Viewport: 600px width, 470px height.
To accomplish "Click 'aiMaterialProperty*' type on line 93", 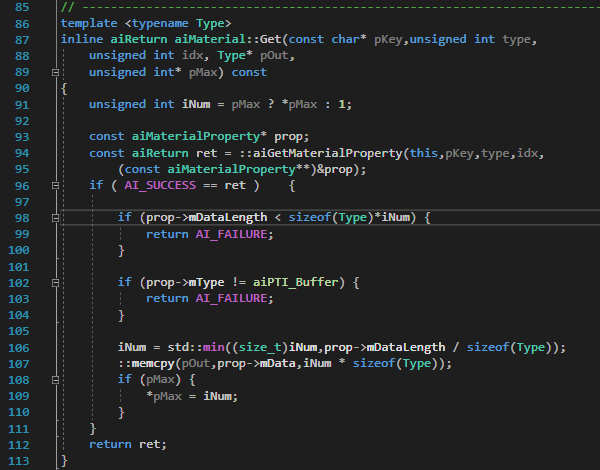I will coord(199,137).
